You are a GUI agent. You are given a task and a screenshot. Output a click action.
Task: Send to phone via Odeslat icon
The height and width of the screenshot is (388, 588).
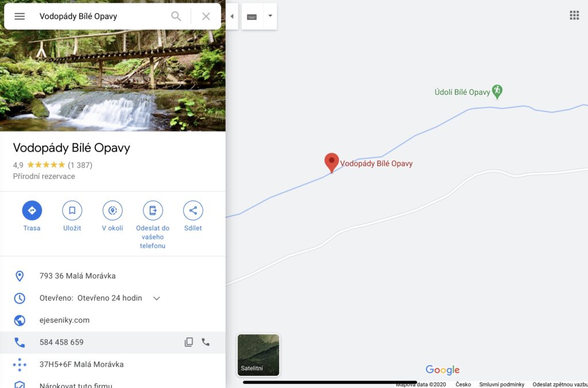click(x=153, y=211)
